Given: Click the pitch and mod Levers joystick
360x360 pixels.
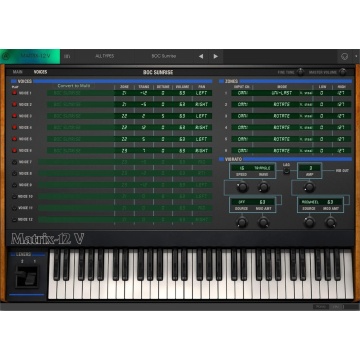Looking at the screenshot, I should pyautogui.click(x=26, y=277).
